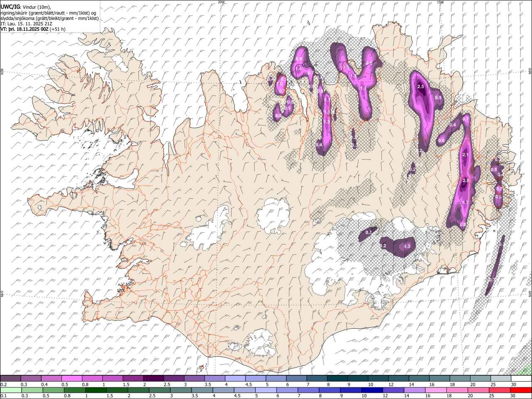This screenshot has height=399, width=532.
Task: Select the 'rigning/skúrir' legend description line
Action: click(x=48, y=12)
